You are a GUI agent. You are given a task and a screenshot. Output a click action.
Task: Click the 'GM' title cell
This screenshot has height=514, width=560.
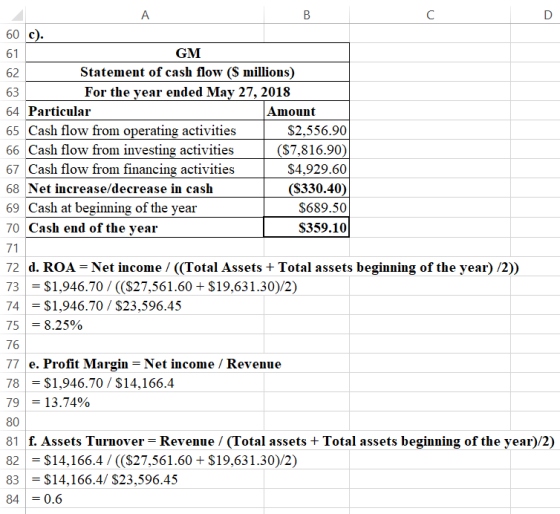(188, 53)
